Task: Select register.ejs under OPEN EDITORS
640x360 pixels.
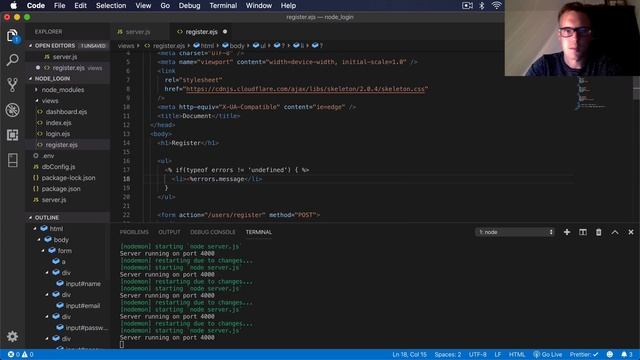Action: click(x=68, y=68)
